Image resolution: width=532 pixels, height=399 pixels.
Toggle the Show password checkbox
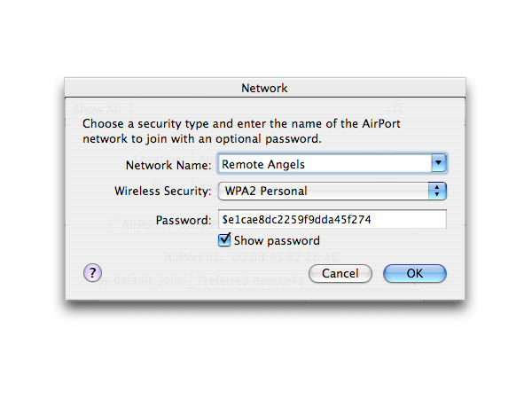coord(224,240)
